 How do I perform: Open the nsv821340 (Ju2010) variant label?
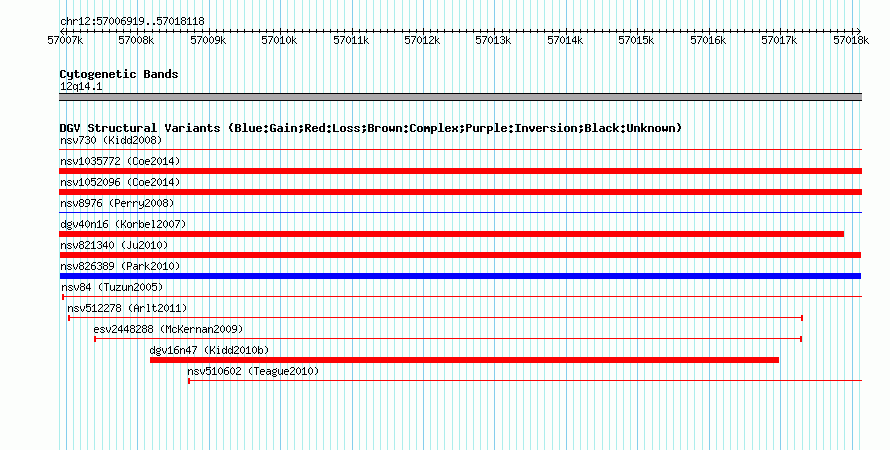[114, 245]
